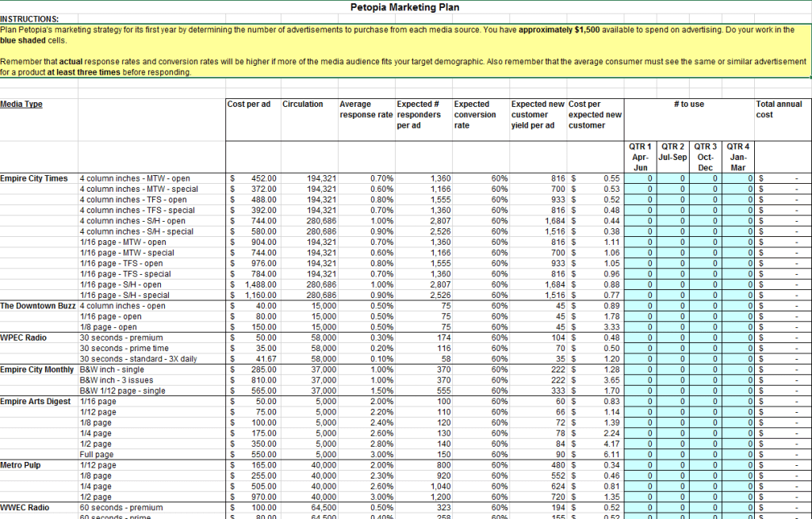This screenshot has height=519, width=812.
Task: Select the Circulation column header
Action: [x=303, y=104]
